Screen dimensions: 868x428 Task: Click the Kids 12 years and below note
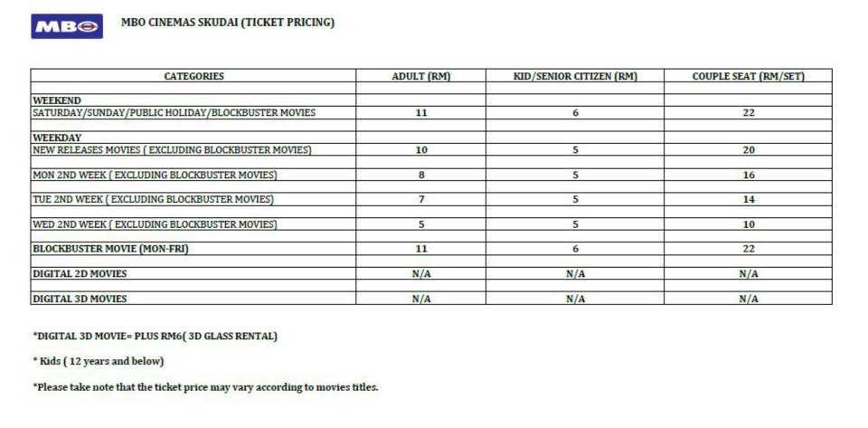[99, 362]
